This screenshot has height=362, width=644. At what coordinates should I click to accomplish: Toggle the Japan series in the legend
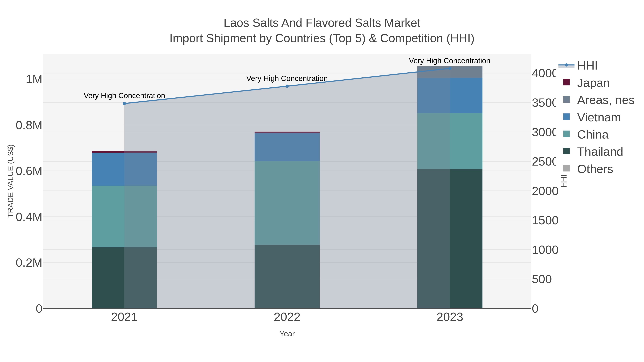click(x=586, y=83)
